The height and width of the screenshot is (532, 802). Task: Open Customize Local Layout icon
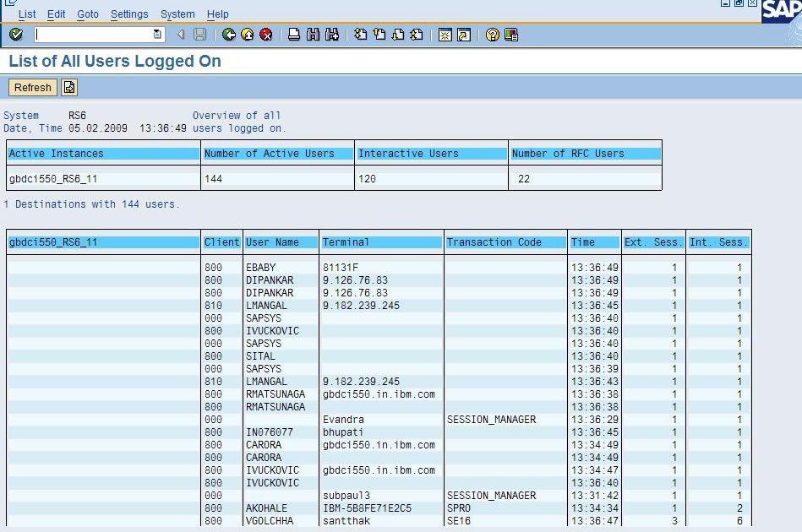(512, 35)
